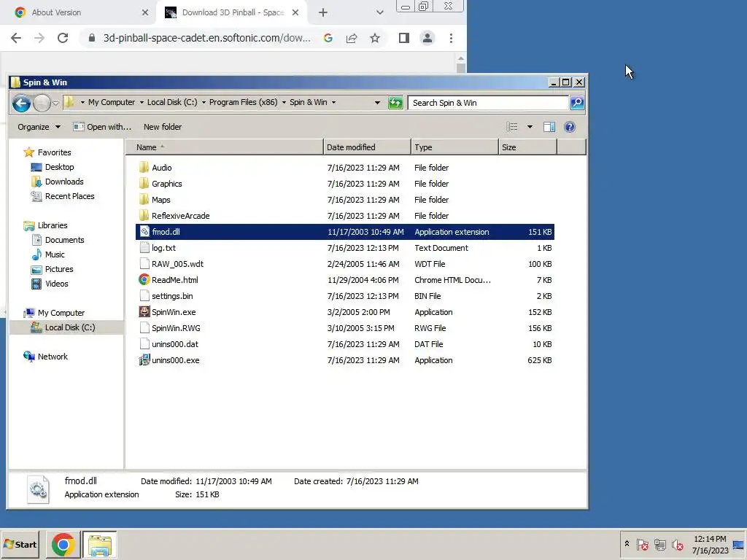
Task: Expand Spin & Win breadcrumb arrow
Action: click(333, 102)
